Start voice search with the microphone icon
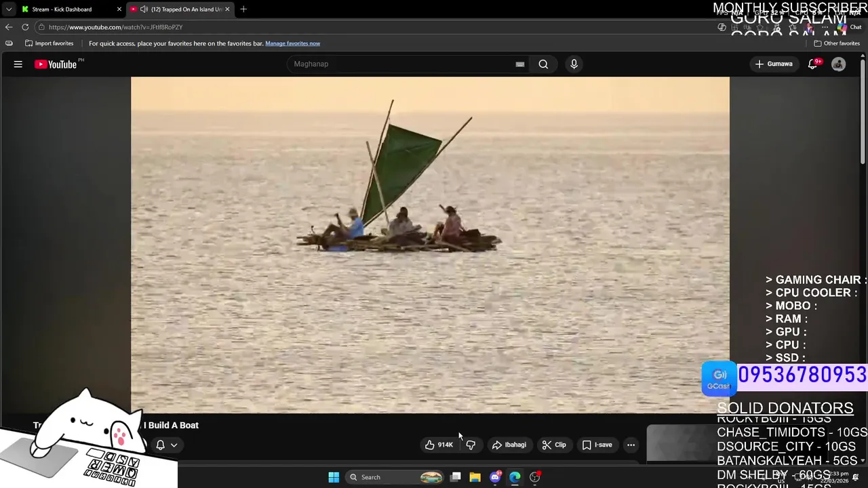868x488 pixels. click(574, 64)
